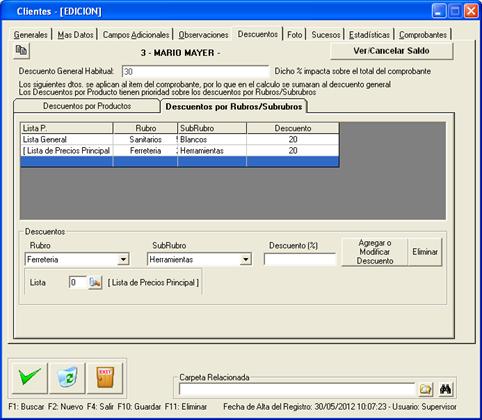482x420 pixels.
Task: Click the Ver/Cancelar Saldo button
Action: 391,51
